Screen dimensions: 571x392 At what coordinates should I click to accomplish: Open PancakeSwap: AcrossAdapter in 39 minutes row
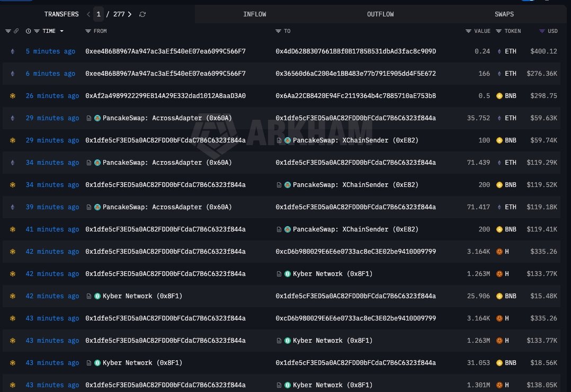[167, 207]
